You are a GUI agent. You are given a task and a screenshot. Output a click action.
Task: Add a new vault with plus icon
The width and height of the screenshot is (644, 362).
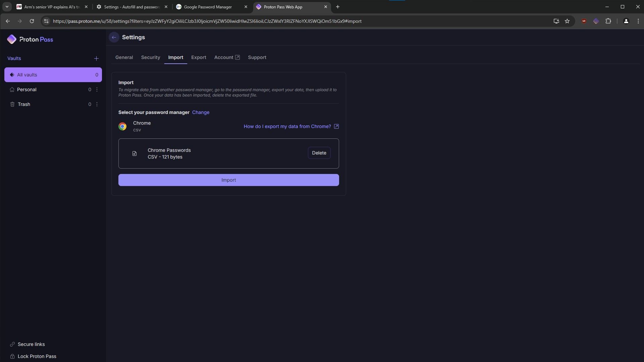pyautogui.click(x=96, y=58)
